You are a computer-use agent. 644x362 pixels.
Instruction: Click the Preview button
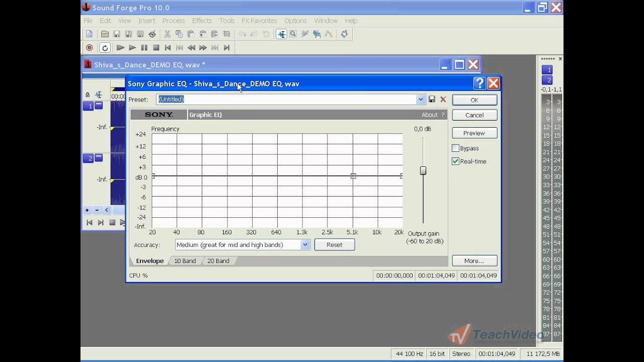(474, 133)
